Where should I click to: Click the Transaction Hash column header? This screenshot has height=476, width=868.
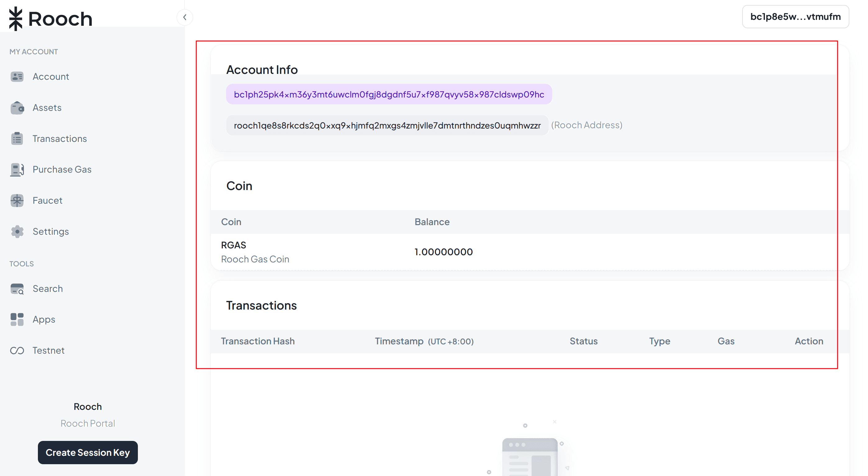(258, 341)
